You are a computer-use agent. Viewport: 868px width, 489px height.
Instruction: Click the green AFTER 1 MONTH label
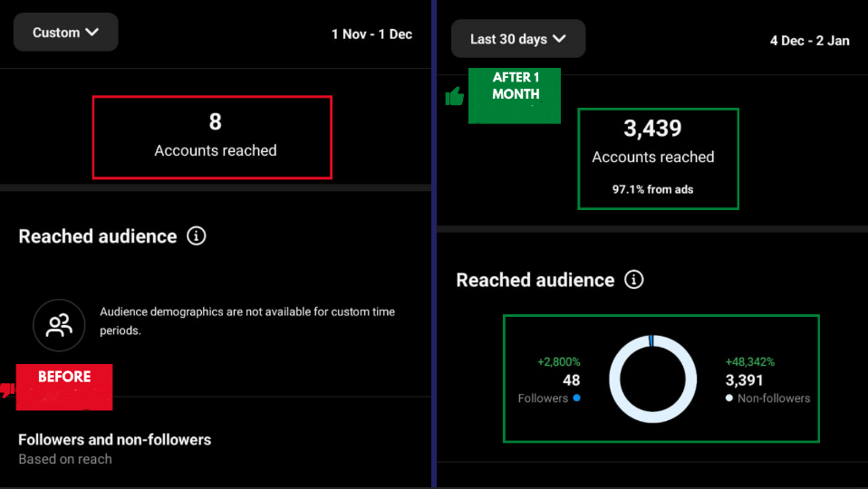[516, 86]
